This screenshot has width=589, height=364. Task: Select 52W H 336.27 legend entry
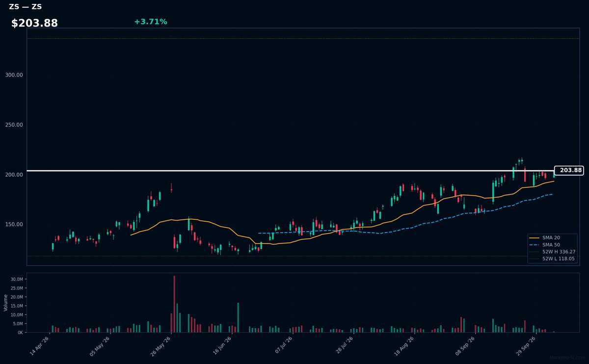pyautogui.click(x=552, y=252)
